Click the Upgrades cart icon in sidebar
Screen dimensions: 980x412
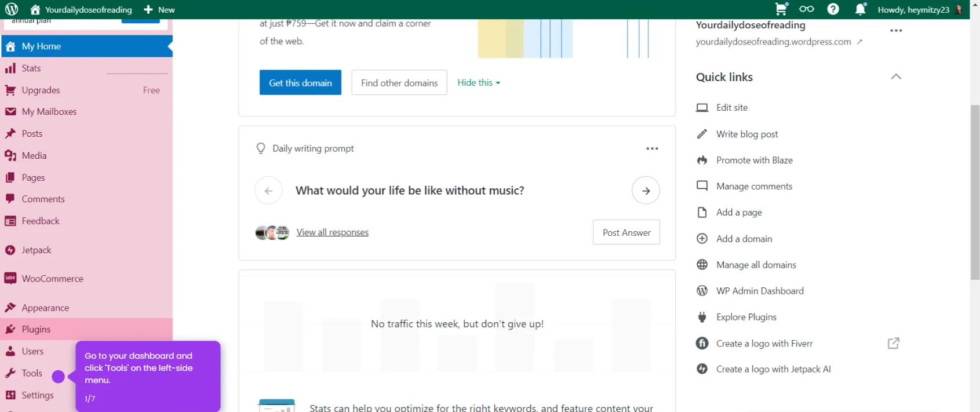click(x=10, y=90)
